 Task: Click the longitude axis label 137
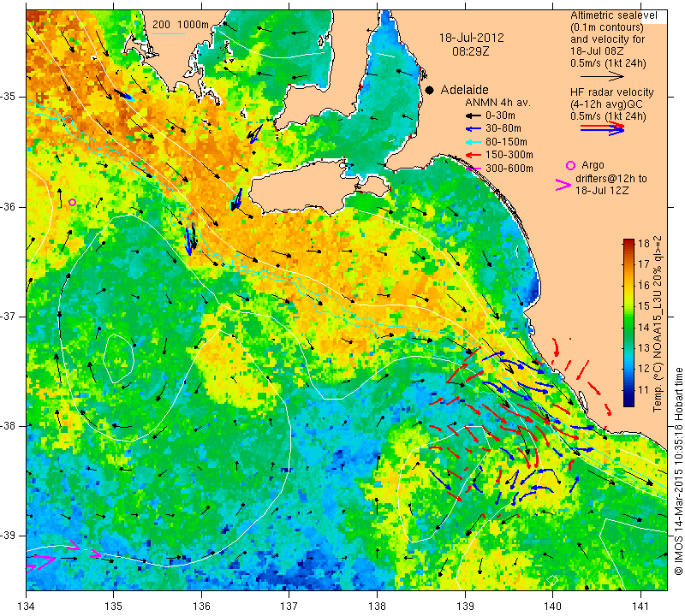289,607
